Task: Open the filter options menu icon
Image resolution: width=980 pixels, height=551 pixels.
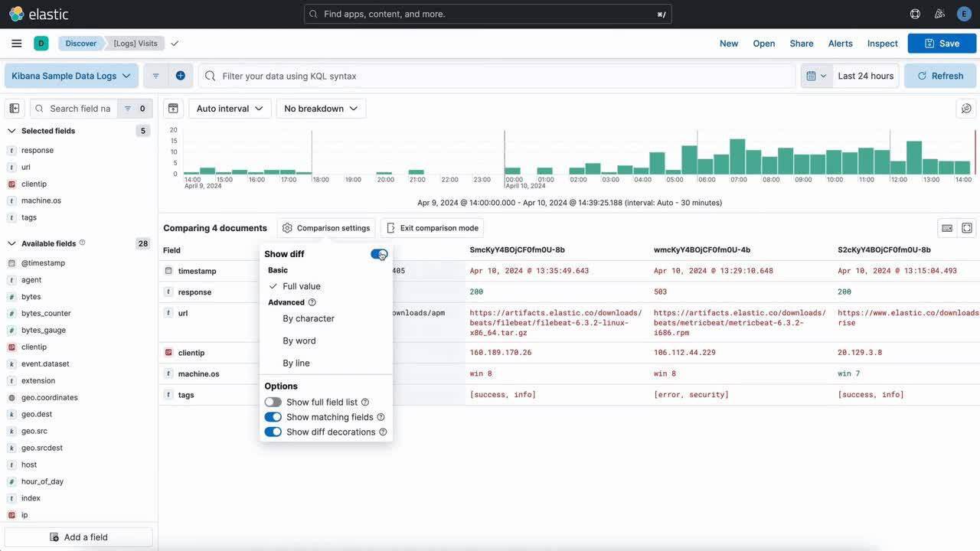Action: click(x=155, y=76)
